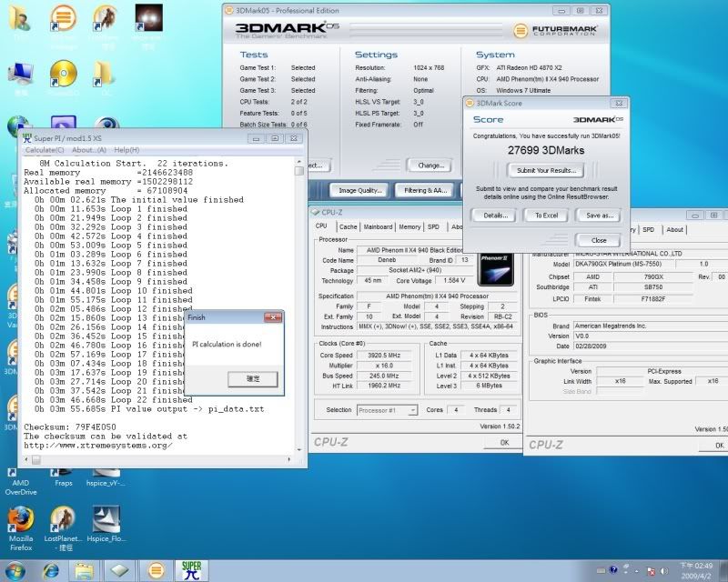Click Close in the 3DMark Score dialog
This screenshot has width=728, height=582.
(599, 240)
